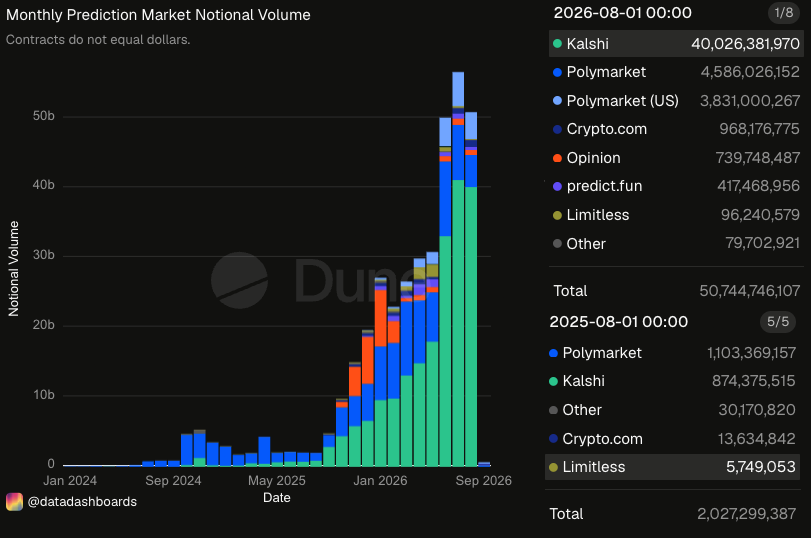Click the 2025-08-01 00:00 tooltip header
The width and height of the screenshot is (811, 538).
[619, 322]
